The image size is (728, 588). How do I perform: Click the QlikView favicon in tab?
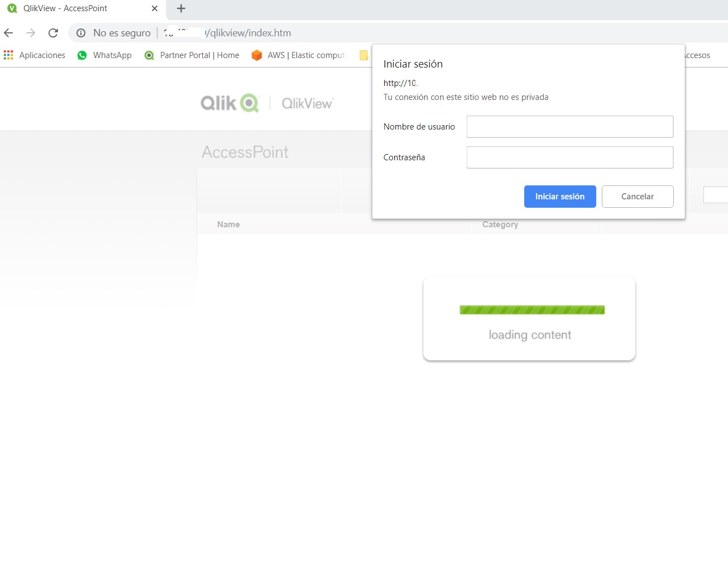click(x=12, y=8)
